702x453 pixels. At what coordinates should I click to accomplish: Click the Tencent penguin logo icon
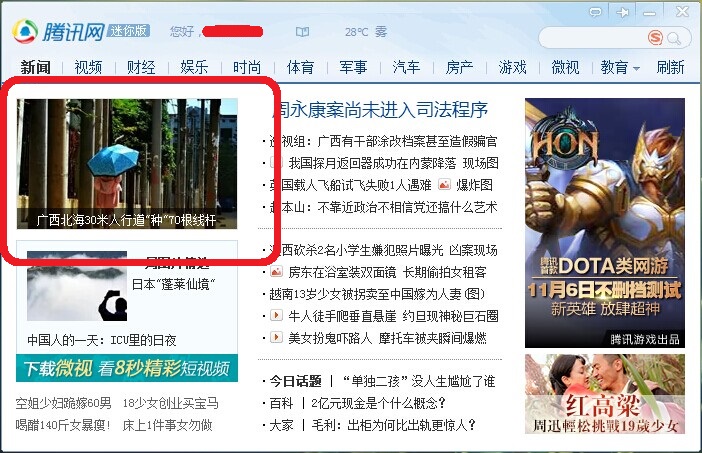[x=25, y=32]
